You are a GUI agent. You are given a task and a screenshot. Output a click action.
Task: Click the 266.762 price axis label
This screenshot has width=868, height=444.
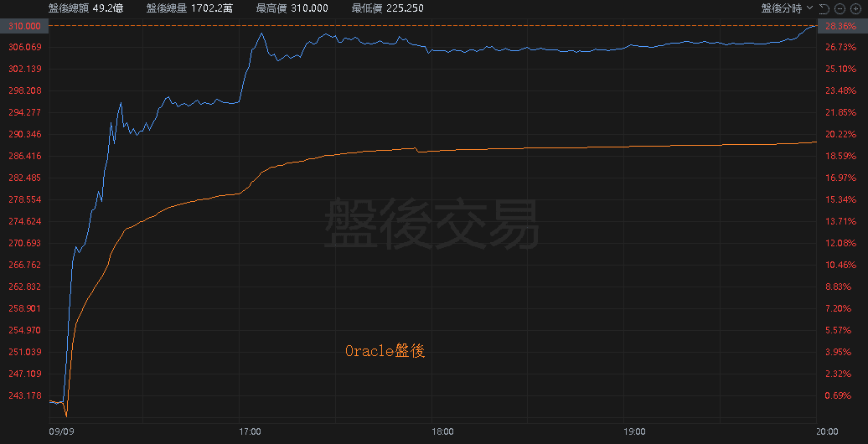25,265
